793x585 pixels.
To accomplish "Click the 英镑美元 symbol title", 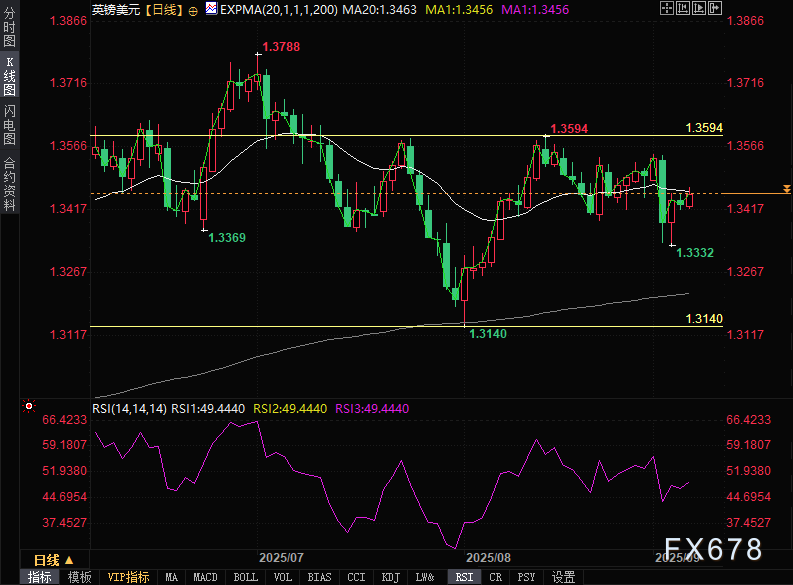I will point(115,9).
